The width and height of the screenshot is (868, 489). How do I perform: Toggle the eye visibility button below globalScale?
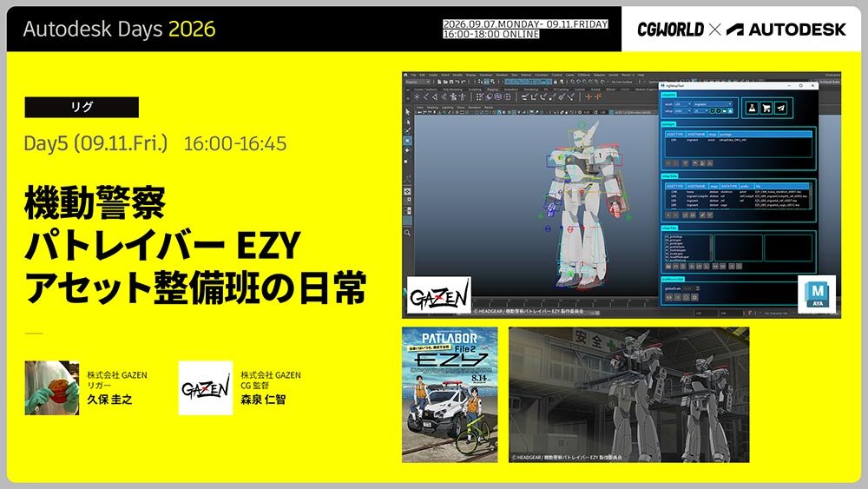[x=668, y=297]
